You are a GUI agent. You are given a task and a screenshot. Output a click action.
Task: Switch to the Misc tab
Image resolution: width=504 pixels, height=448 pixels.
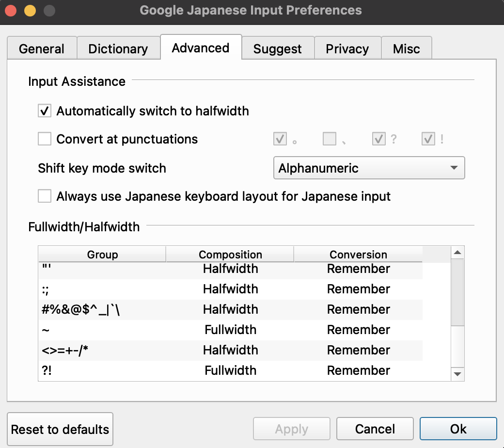point(406,48)
